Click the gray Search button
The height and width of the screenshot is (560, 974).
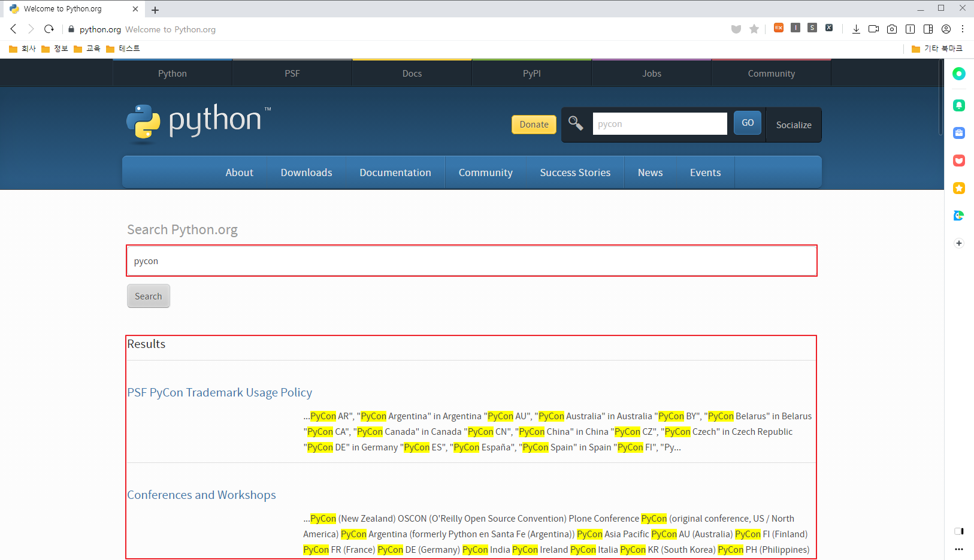[x=149, y=296]
